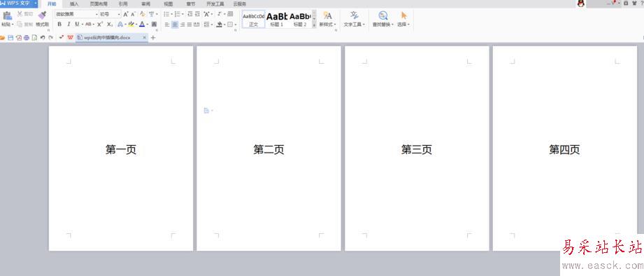Open the Developer Tools tab
The width and height of the screenshot is (644, 276).
point(215,4)
